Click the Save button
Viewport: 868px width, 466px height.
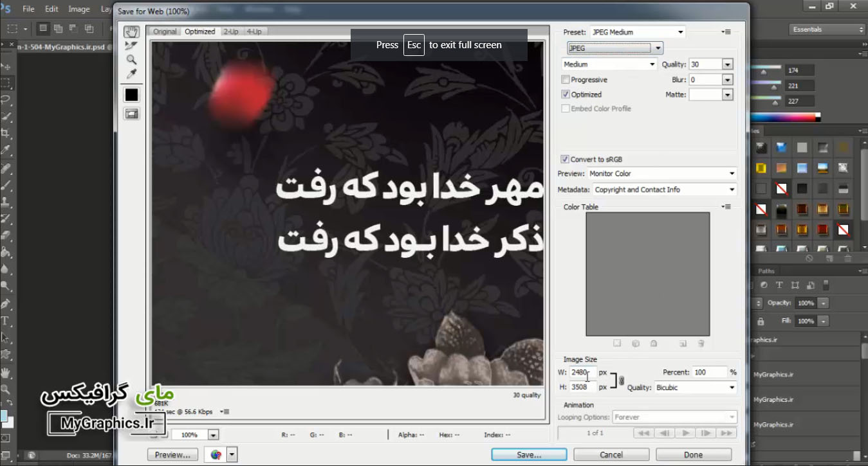pos(528,454)
